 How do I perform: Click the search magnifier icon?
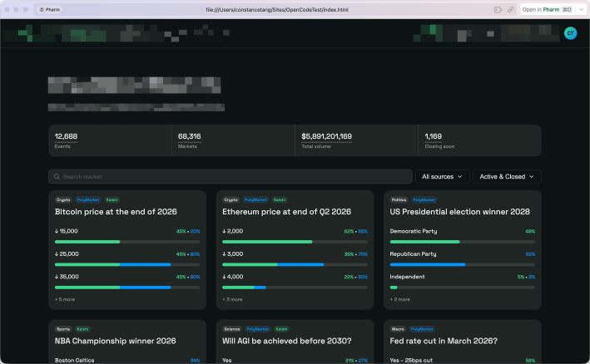pos(56,177)
